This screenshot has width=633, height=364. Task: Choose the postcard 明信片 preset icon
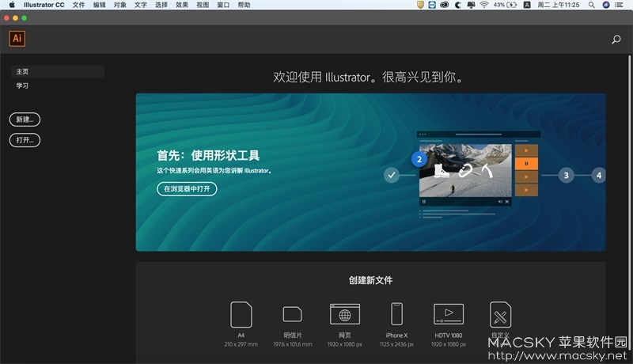(x=292, y=314)
